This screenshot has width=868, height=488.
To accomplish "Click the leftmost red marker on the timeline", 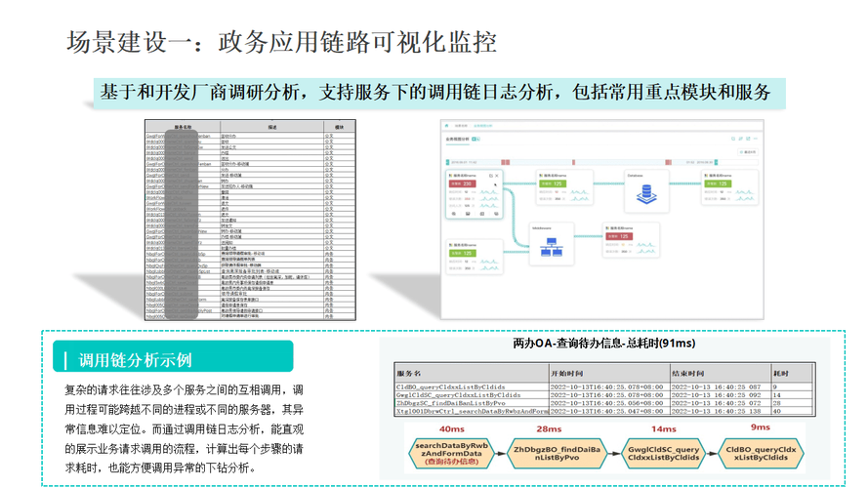I will pos(506,162).
